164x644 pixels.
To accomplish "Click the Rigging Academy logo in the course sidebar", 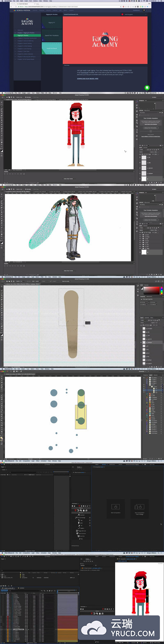I will point(27,22).
